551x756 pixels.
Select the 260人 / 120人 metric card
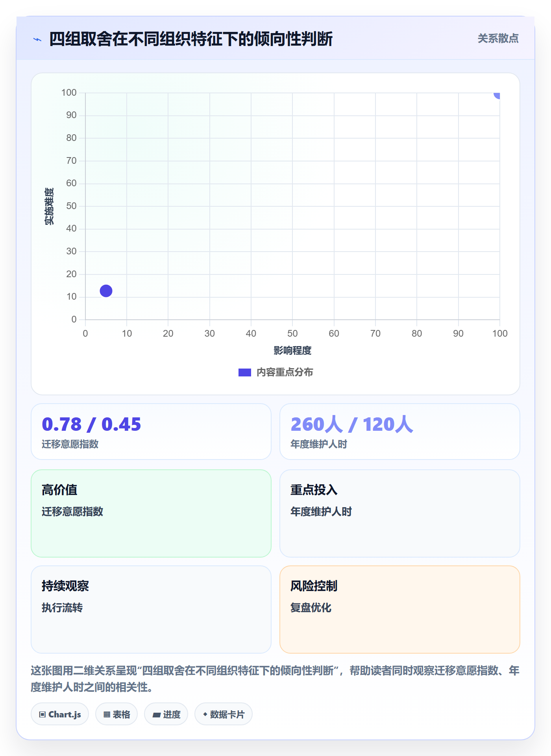click(x=400, y=432)
